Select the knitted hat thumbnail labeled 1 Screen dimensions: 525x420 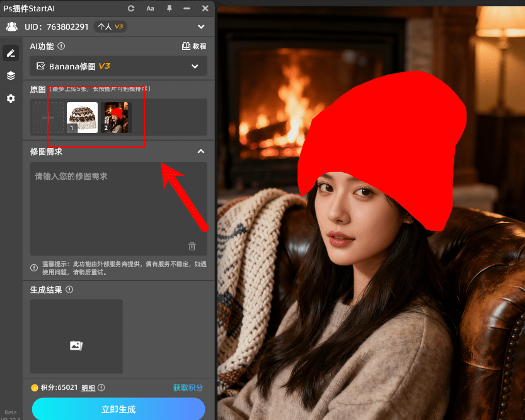coord(82,117)
